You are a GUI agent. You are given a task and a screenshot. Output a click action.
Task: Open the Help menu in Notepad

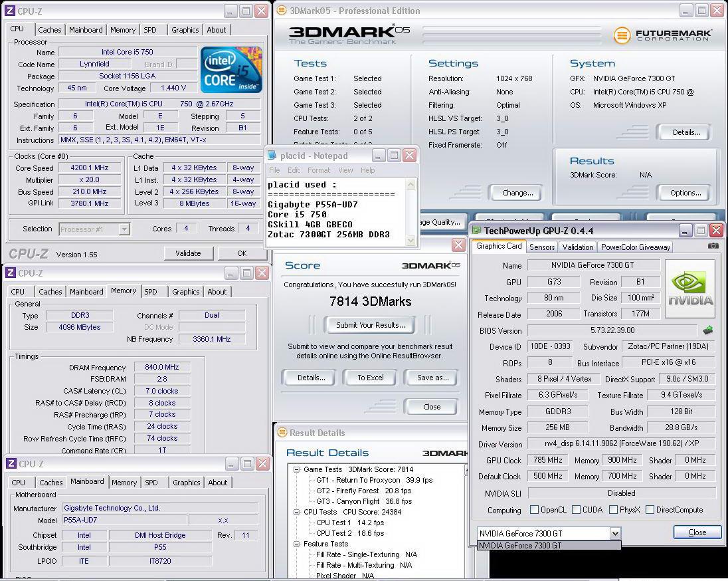point(368,170)
